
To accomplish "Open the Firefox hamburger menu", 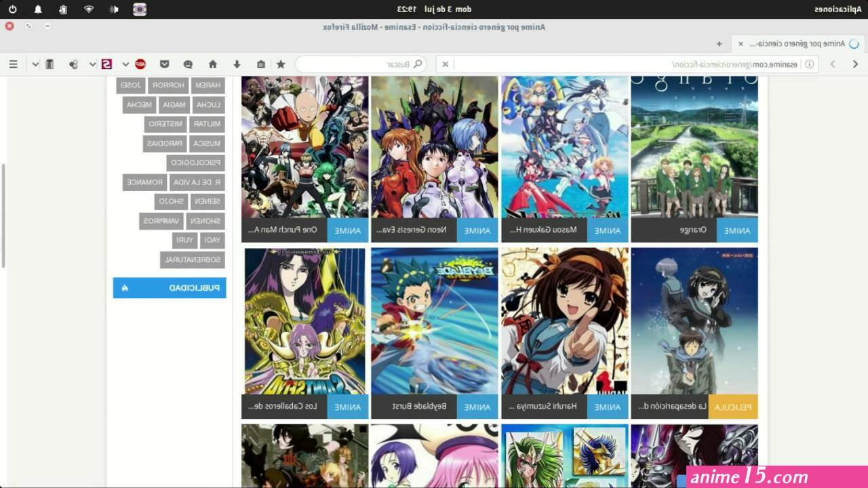I will point(13,64).
